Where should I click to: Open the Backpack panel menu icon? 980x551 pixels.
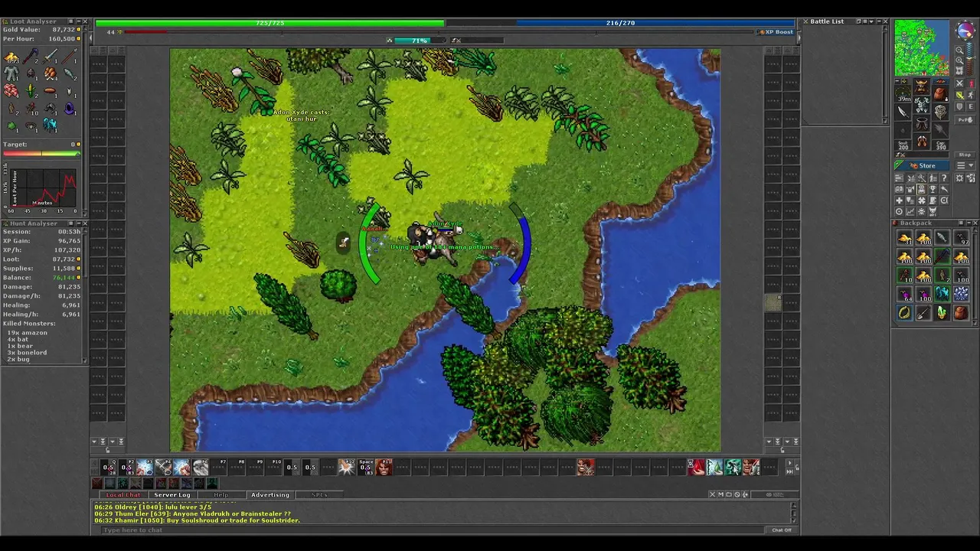pyautogui.click(x=961, y=223)
